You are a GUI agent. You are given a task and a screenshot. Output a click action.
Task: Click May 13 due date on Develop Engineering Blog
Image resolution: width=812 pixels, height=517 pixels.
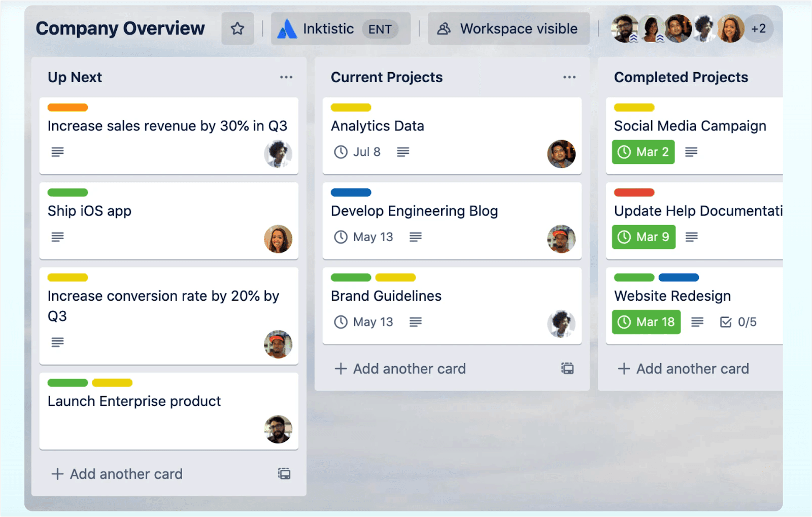[363, 237]
